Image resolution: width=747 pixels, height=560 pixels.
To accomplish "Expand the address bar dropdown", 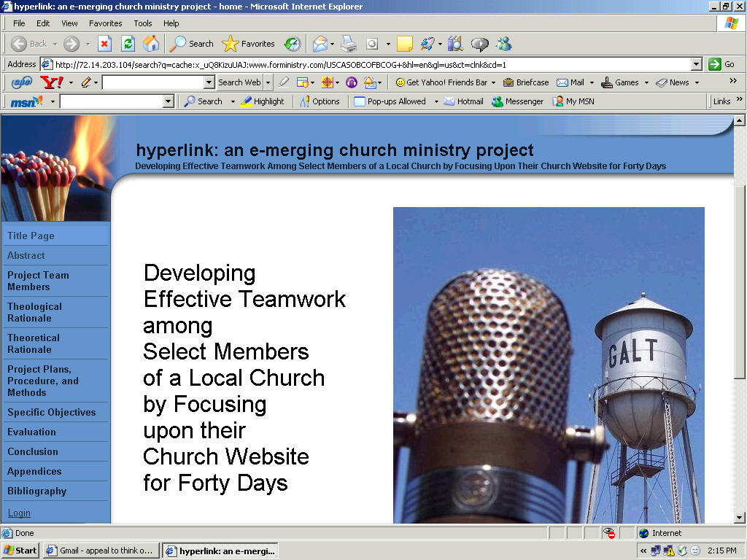I will pos(697,64).
